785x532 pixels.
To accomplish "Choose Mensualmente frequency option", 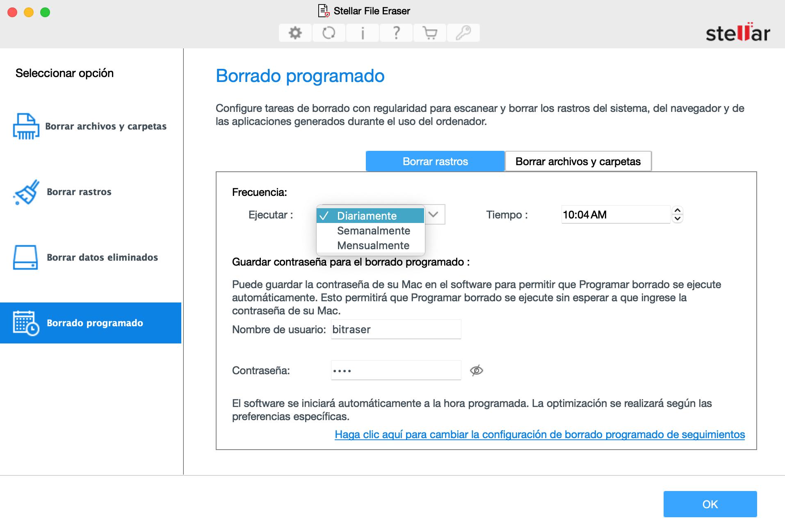I will (x=370, y=246).
